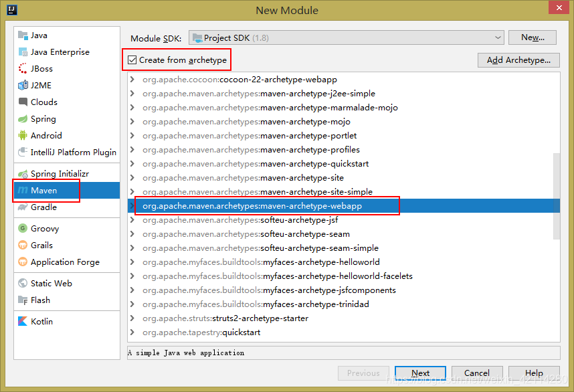The width and height of the screenshot is (574, 392).
Task: Click the Clouds speech-bubble icon
Action: point(23,102)
